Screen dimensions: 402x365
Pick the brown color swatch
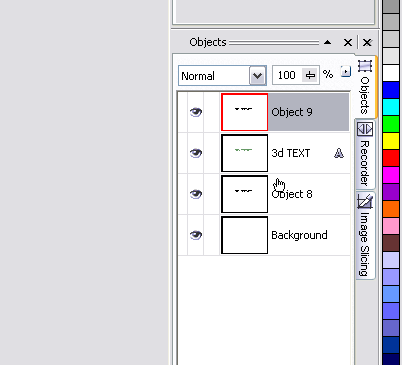pos(391,243)
